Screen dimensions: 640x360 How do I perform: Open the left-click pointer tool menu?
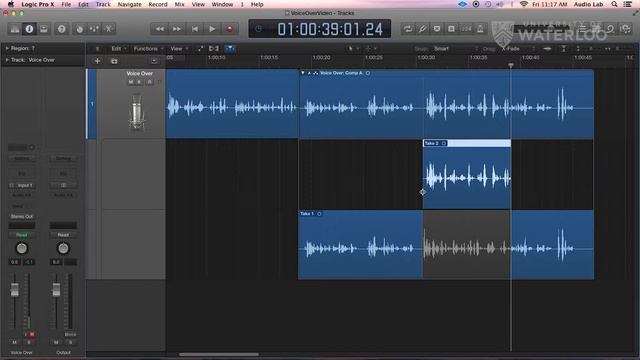click(x=352, y=49)
